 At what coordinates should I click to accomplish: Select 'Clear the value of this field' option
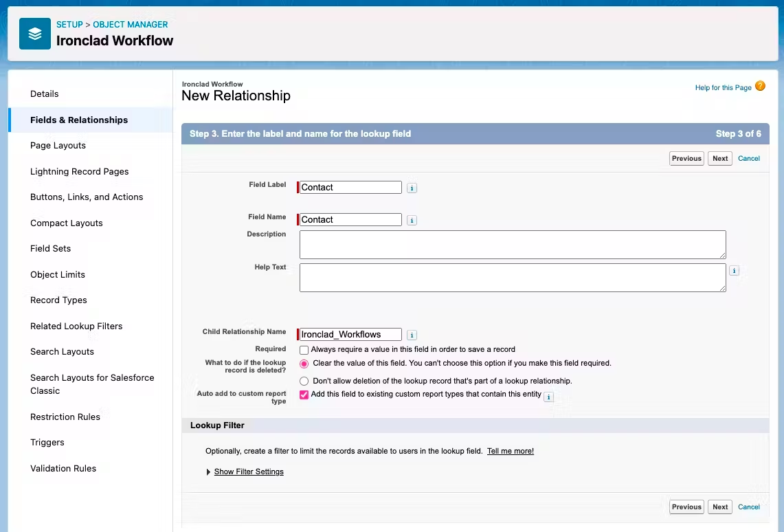[x=304, y=364]
